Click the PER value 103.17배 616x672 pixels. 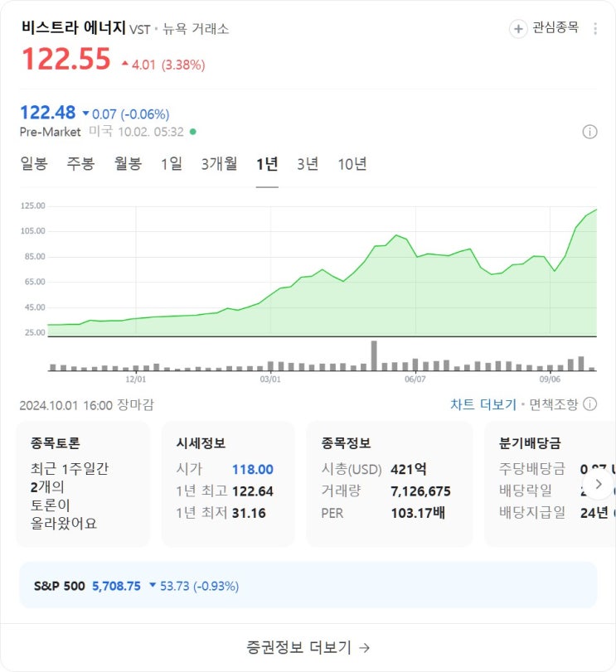418,513
